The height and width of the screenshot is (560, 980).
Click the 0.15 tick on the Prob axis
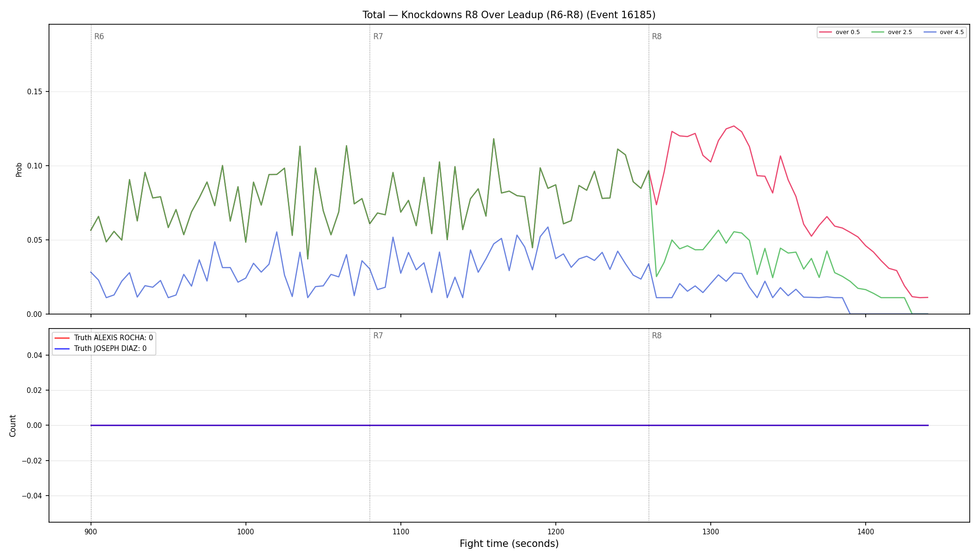point(35,92)
